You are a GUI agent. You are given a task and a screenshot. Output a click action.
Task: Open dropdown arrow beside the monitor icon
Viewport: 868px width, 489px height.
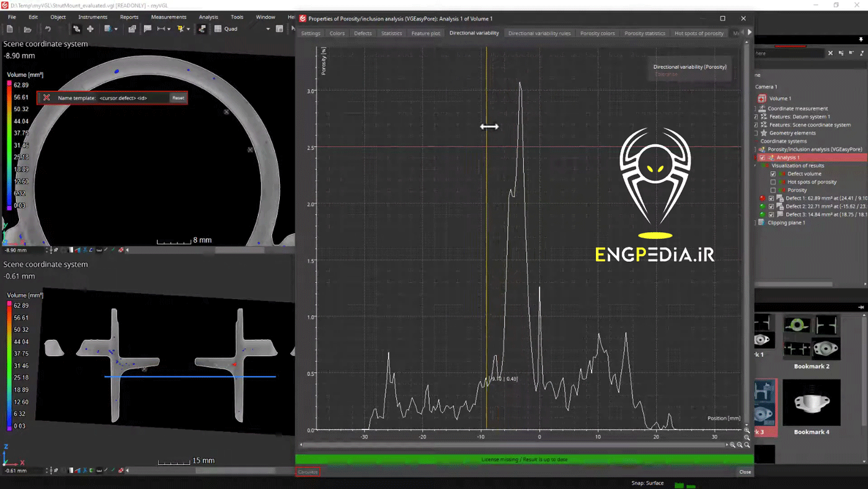click(116, 29)
